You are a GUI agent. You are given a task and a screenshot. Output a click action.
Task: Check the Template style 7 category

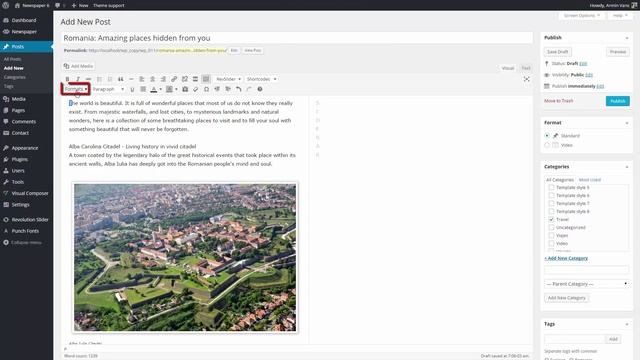pyautogui.click(x=551, y=203)
